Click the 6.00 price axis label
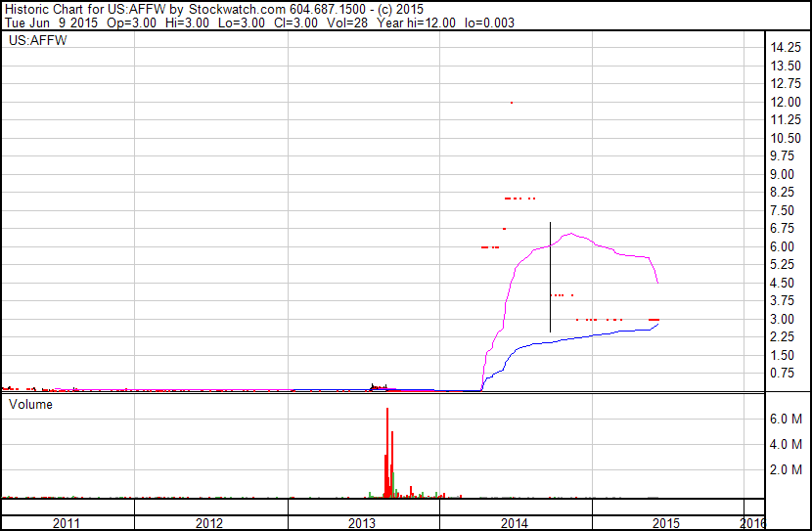The width and height of the screenshot is (812, 531). (782, 246)
